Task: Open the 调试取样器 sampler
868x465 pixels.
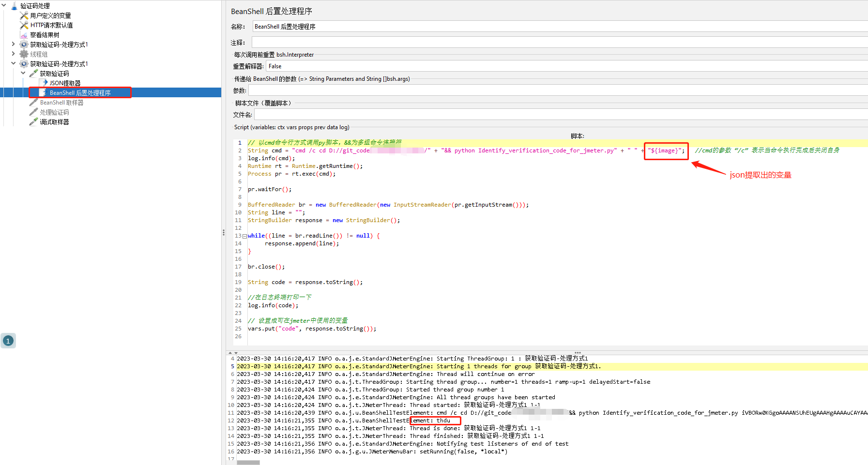Action: [x=54, y=122]
